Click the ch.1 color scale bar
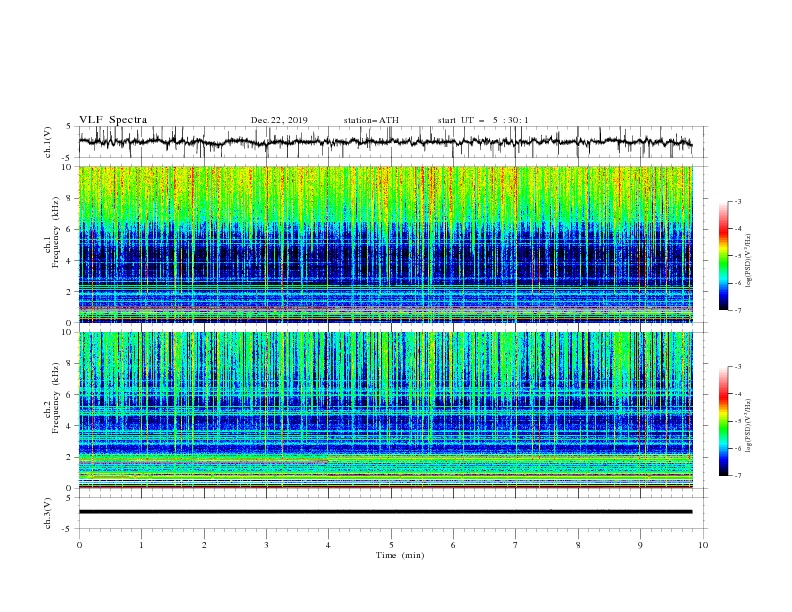 pos(723,255)
